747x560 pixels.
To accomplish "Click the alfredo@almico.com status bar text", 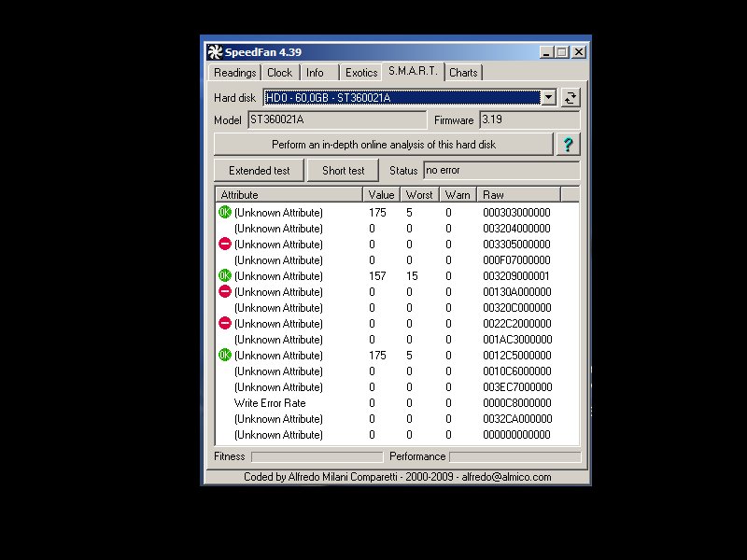I will coord(506,477).
